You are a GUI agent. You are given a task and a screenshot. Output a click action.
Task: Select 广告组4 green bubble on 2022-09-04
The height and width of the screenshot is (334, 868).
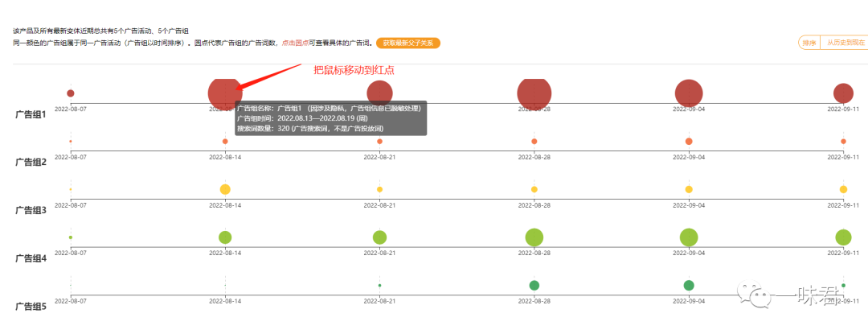[x=689, y=237]
